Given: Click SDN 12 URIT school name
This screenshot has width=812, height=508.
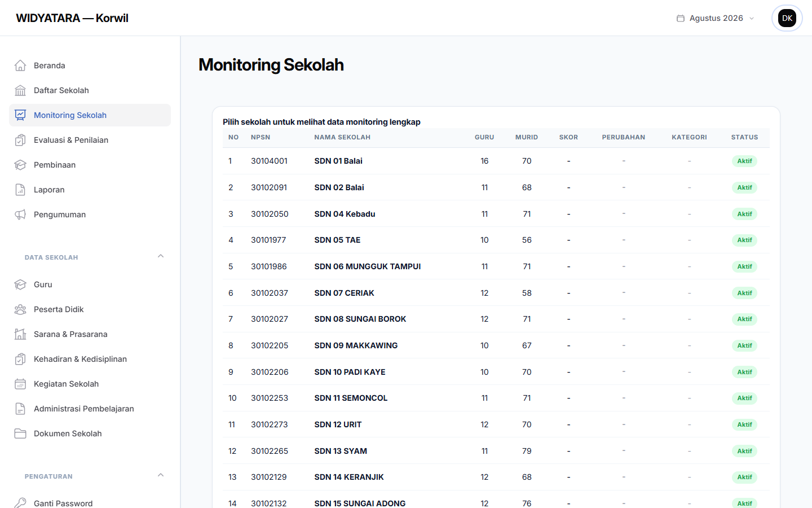Looking at the screenshot, I should pyautogui.click(x=338, y=424).
